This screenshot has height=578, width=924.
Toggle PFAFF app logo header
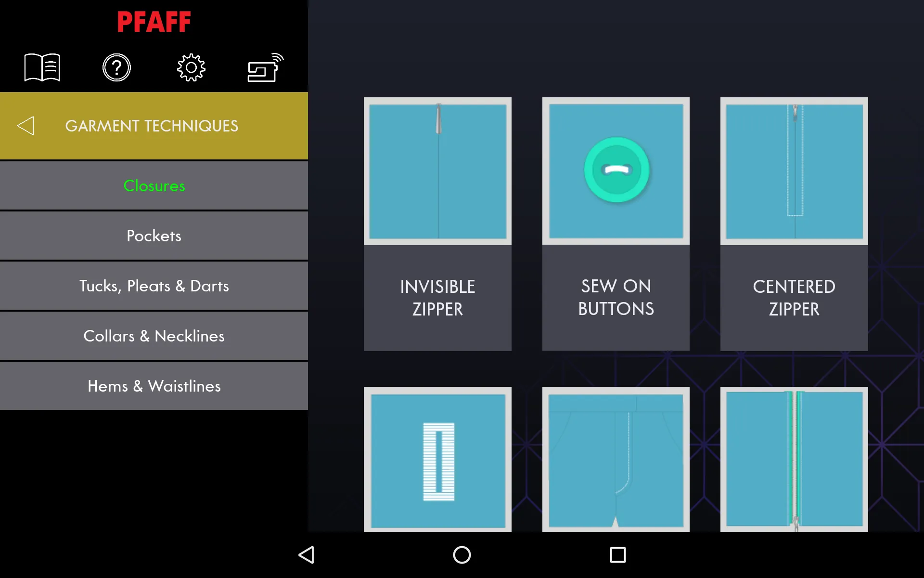coord(154,21)
